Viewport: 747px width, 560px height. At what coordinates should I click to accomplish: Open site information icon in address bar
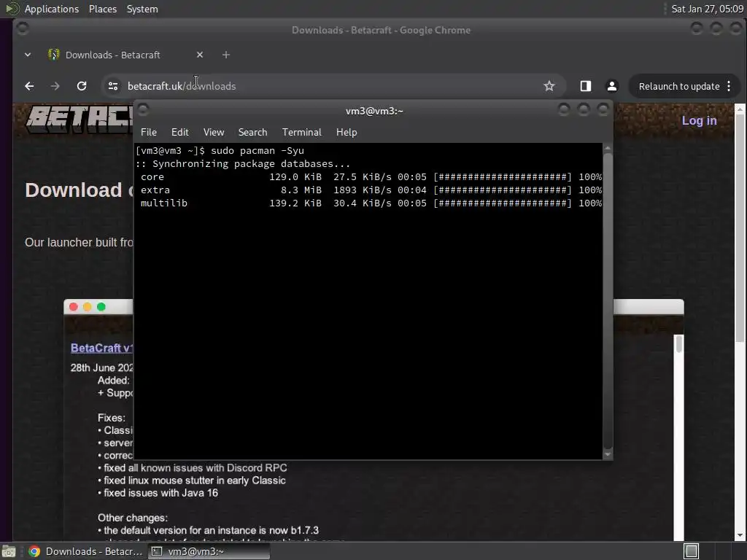point(113,86)
